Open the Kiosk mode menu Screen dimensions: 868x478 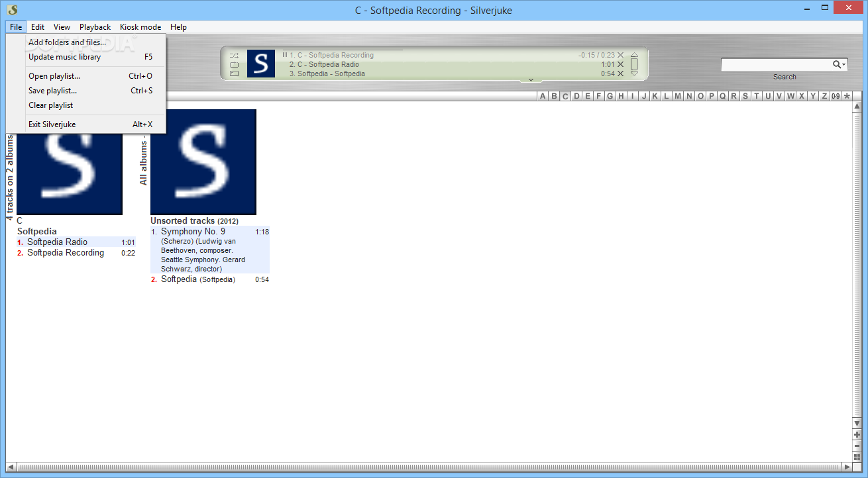point(140,27)
